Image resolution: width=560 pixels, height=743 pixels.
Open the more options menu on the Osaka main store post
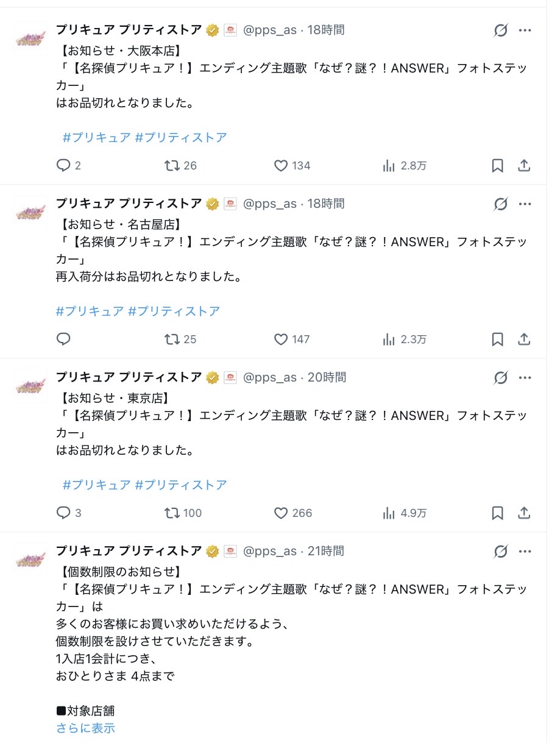525,30
